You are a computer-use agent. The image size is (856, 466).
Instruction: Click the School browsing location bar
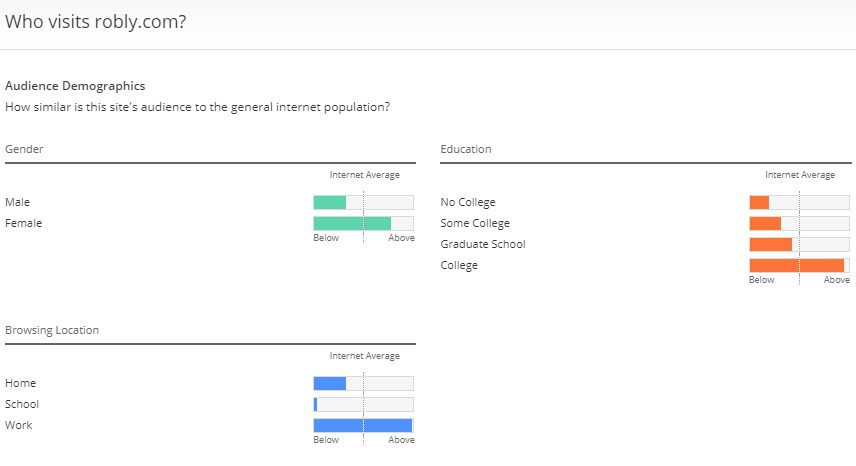click(x=364, y=404)
